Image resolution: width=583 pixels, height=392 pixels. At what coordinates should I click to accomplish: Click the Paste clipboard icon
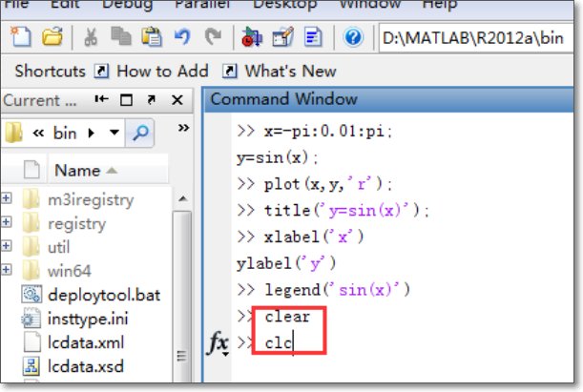(150, 38)
